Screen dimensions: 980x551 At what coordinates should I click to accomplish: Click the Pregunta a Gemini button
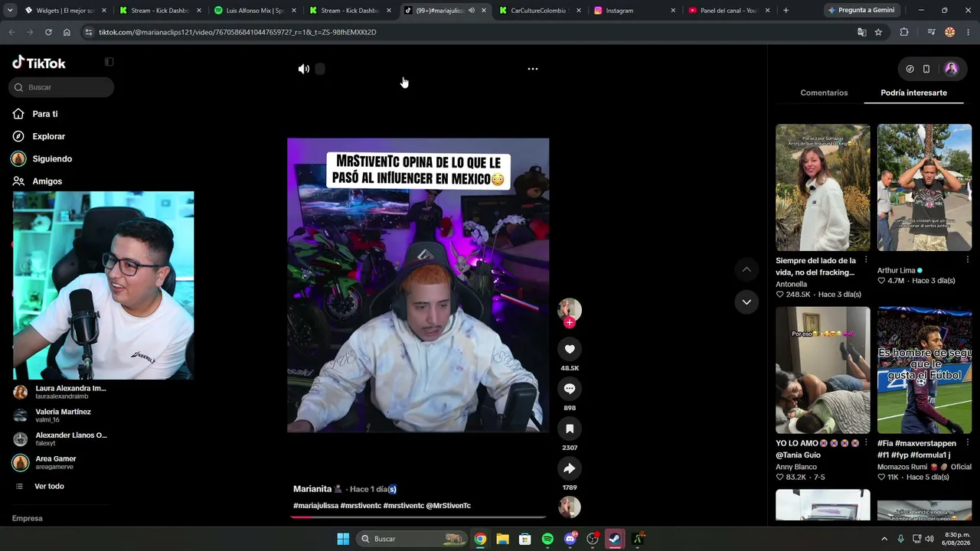point(863,11)
